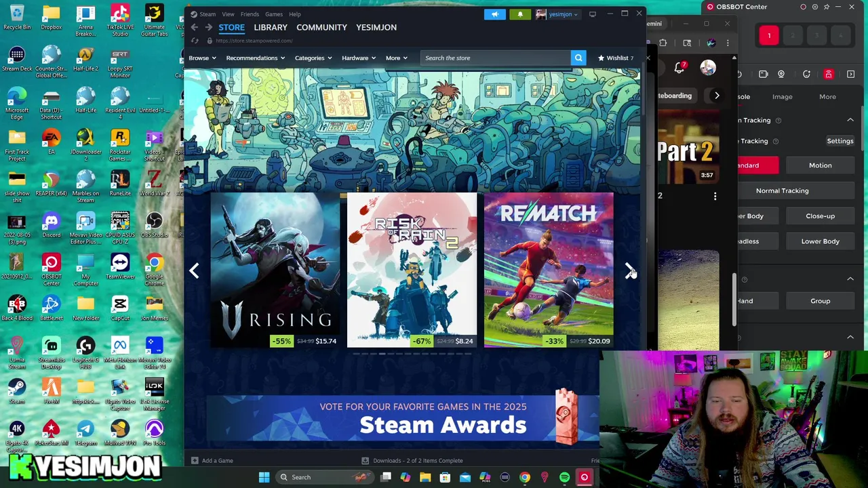The width and height of the screenshot is (868, 488).
Task: Click the Steam Awards vote banner
Action: coord(403,418)
